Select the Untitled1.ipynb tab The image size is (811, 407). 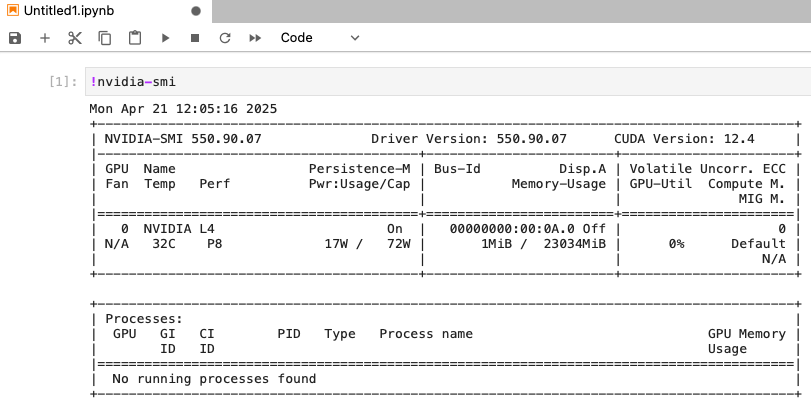(106, 11)
